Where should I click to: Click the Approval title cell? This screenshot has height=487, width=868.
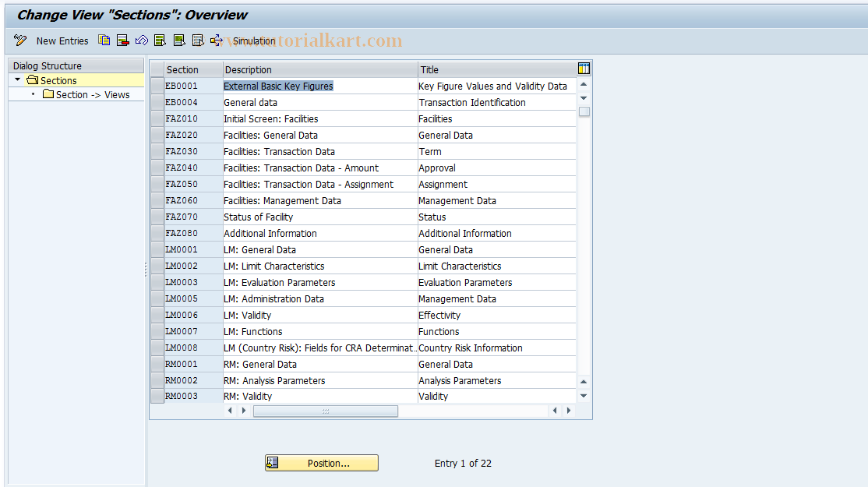(496, 168)
